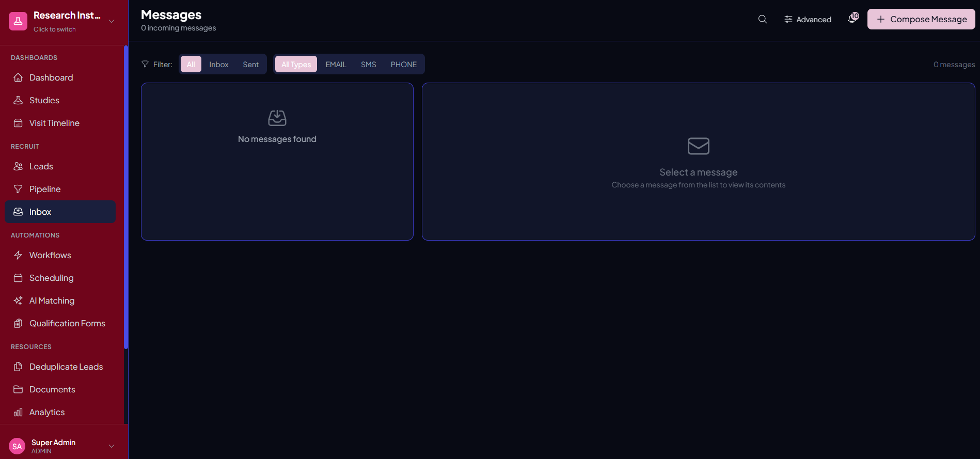Click the Workflows lightning icon
Screen dimensions: 980x459
pos(18,255)
